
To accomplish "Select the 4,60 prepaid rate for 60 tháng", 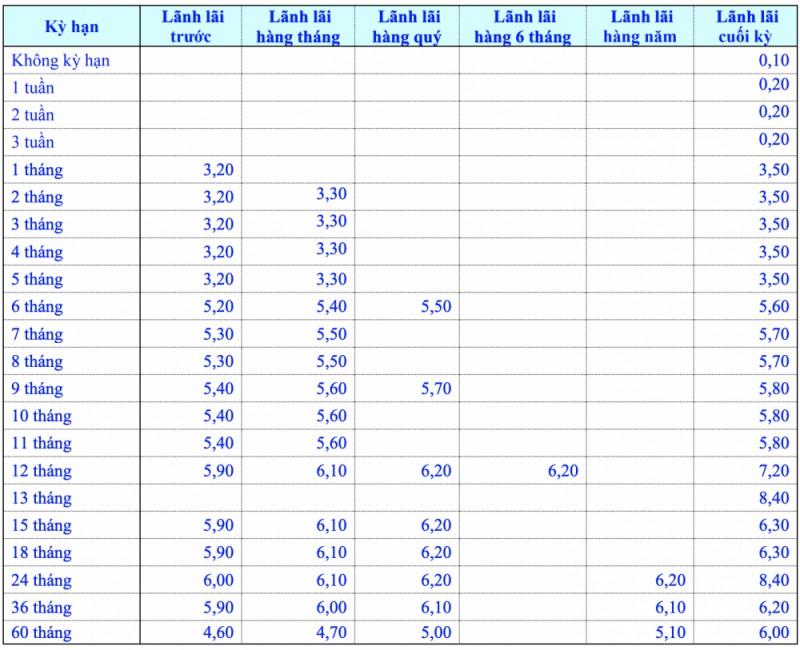I will click(x=218, y=632).
